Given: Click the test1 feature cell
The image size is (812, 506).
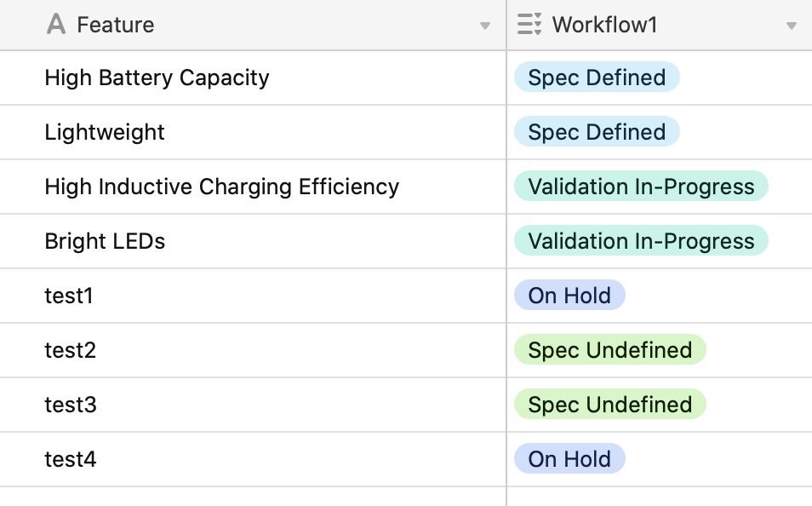Looking at the screenshot, I should tap(69, 296).
